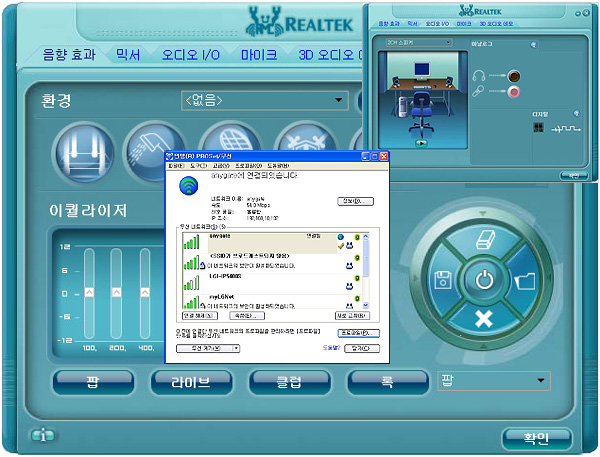Click the digital signal waveform icon

566,129
